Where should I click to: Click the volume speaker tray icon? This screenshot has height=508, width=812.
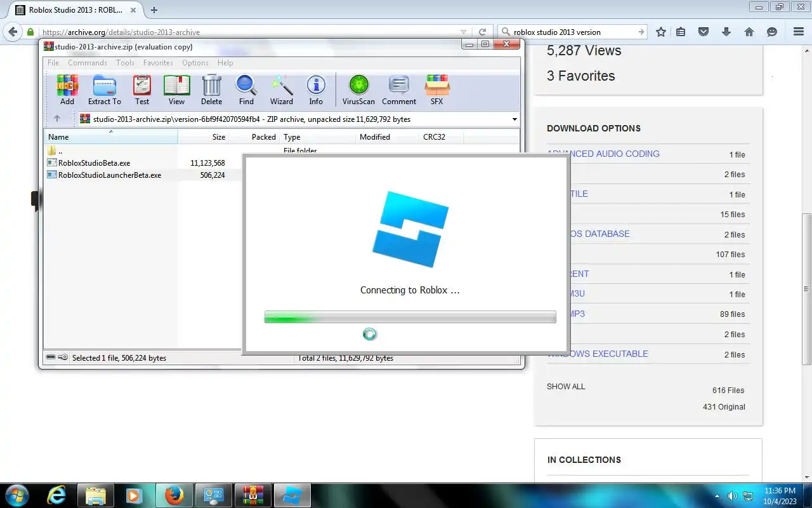click(732, 496)
